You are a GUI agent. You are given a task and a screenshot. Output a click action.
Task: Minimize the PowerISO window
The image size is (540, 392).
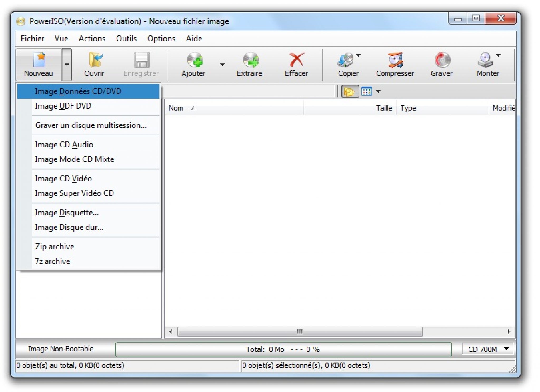pos(458,19)
